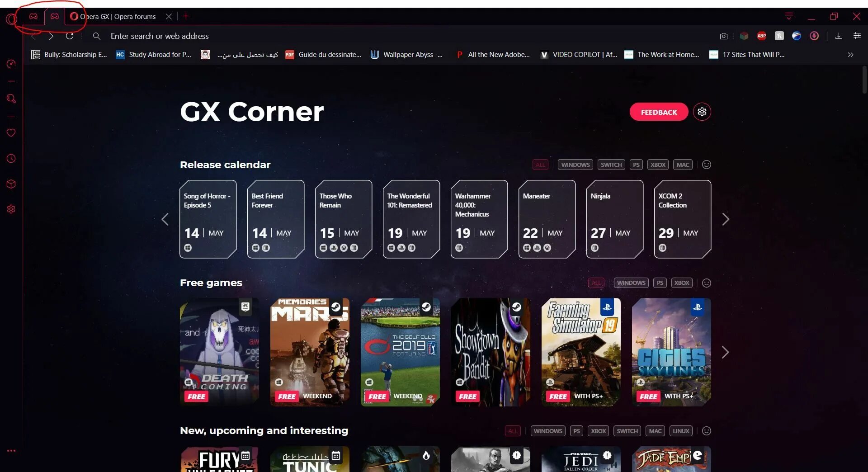Open the downloads arrow icon
This screenshot has width=868, height=472.
[x=839, y=36]
